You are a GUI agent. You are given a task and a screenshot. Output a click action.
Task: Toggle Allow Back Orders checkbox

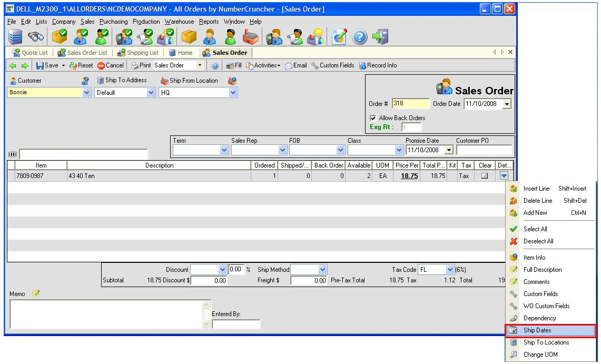coord(373,118)
